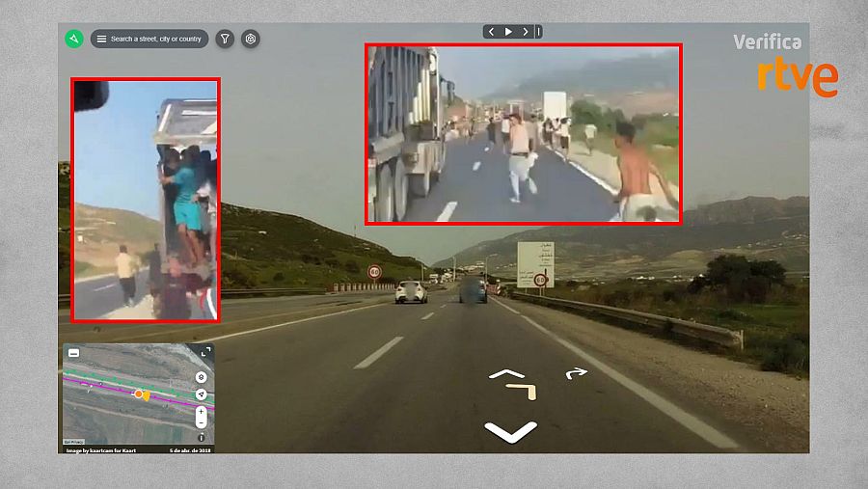Open the minimap info icon
This screenshot has height=489, width=868.
(x=202, y=438)
